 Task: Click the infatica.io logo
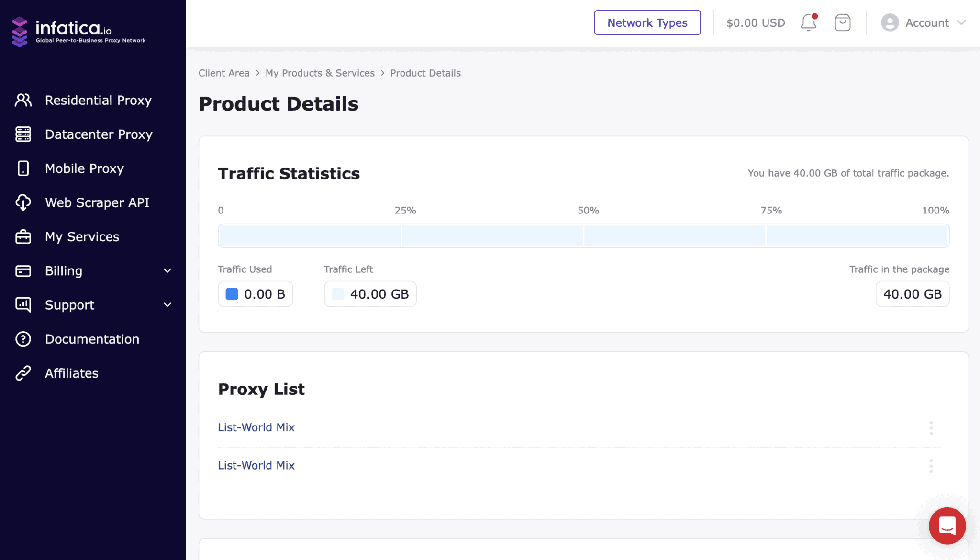pyautogui.click(x=78, y=30)
